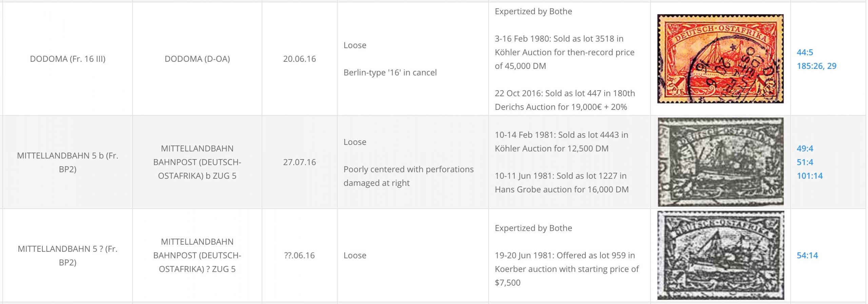
Task: Select the DODOMA (D-OA) cell
Action: (197, 59)
